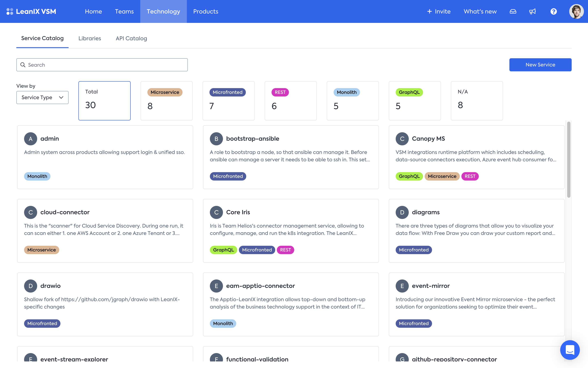This screenshot has height=368, width=588.
Task: Click the Microservice tag on cloud-connector
Action: 42,250
